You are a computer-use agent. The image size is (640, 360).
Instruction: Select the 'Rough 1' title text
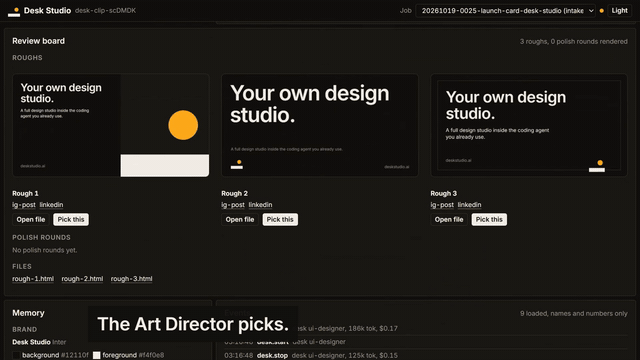(25, 193)
